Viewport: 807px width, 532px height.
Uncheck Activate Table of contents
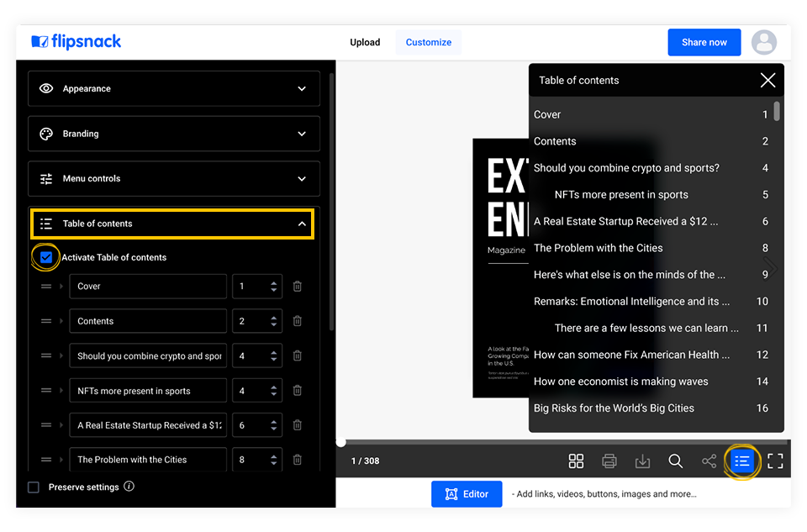tap(46, 257)
